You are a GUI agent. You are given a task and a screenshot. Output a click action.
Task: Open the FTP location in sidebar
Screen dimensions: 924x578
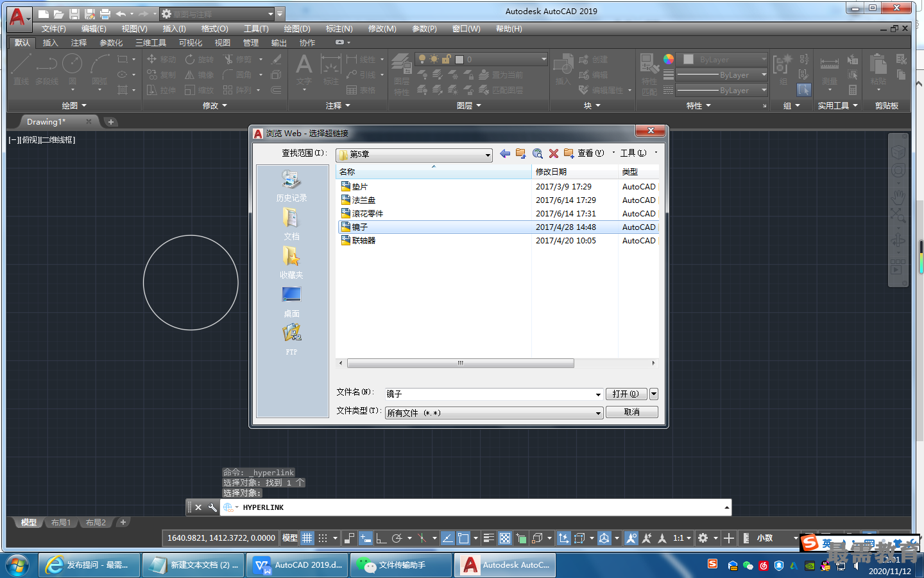pyautogui.click(x=291, y=340)
